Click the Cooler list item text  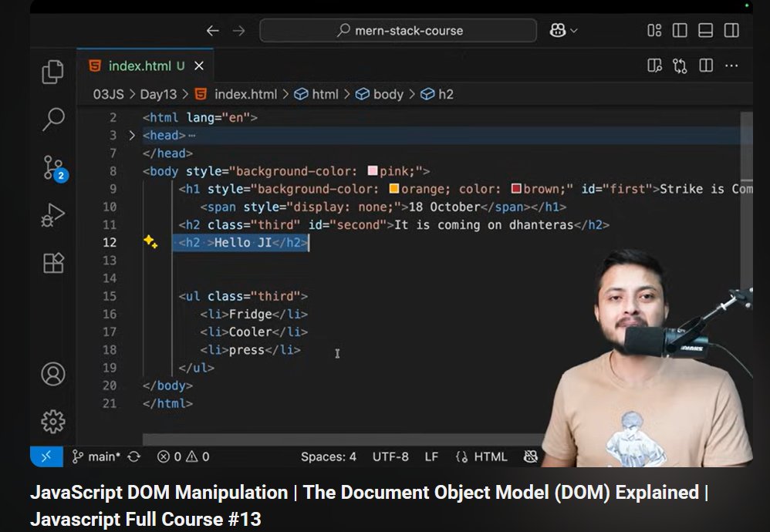tap(251, 332)
